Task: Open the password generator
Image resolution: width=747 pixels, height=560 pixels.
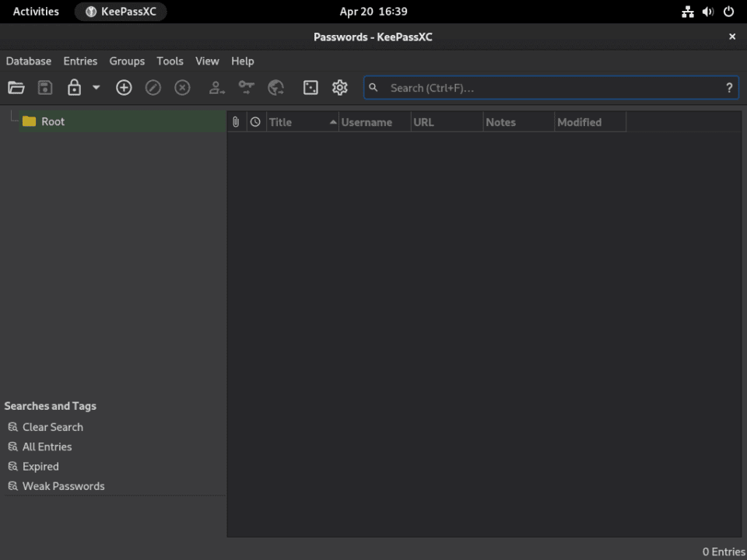Action: [310, 87]
